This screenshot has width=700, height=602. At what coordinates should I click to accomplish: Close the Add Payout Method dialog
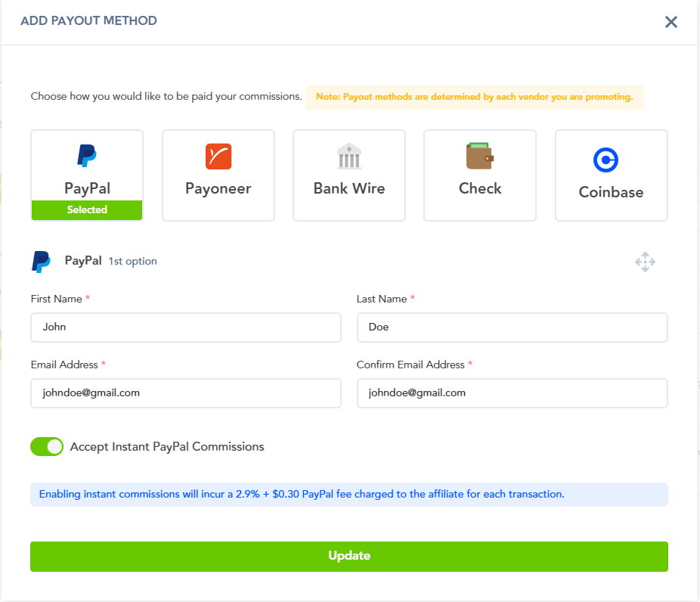pyautogui.click(x=671, y=22)
